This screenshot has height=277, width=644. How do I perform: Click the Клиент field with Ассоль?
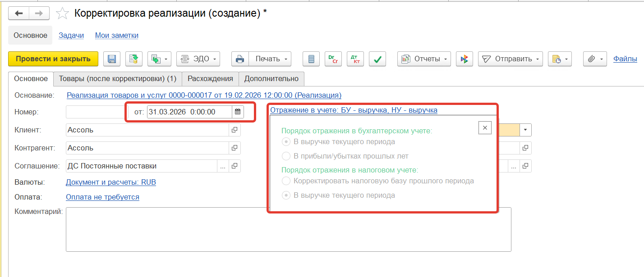point(147,130)
